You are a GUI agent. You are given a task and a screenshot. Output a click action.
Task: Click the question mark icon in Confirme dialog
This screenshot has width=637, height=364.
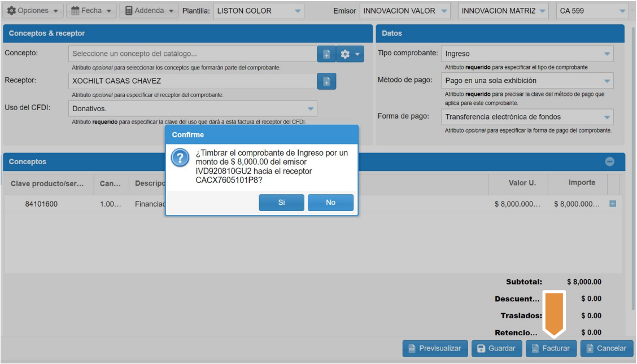pos(180,159)
